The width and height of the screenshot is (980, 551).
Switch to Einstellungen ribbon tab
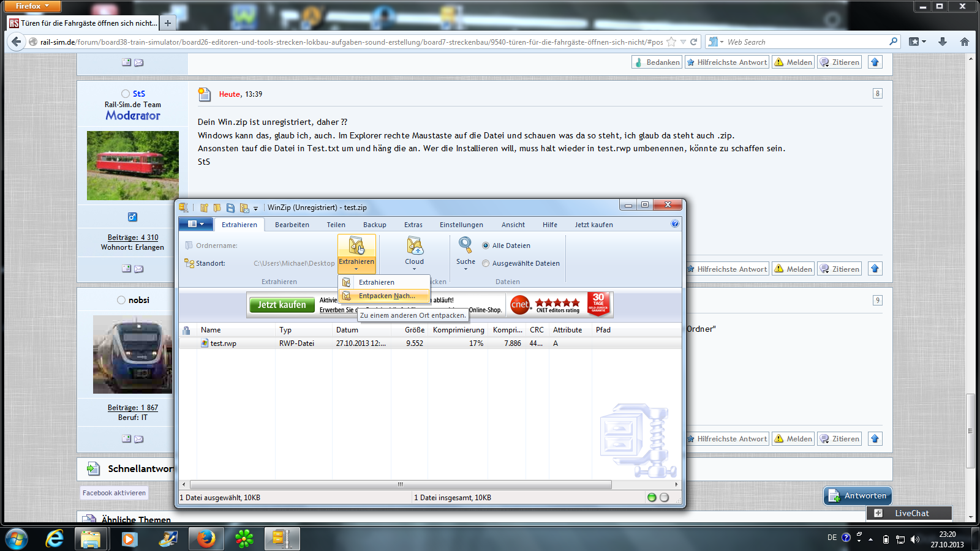(461, 225)
